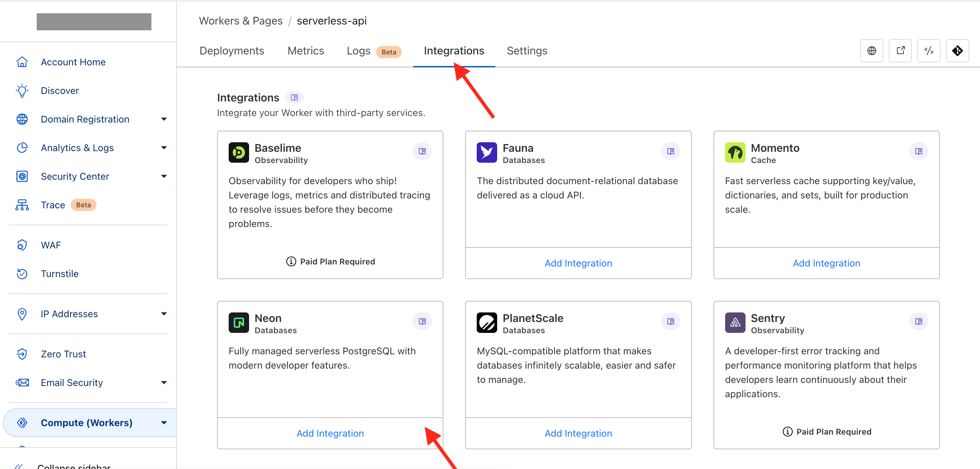The image size is (980, 469).
Task: Open Zero Trust in sidebar
Action: click(x=63, y=354)
